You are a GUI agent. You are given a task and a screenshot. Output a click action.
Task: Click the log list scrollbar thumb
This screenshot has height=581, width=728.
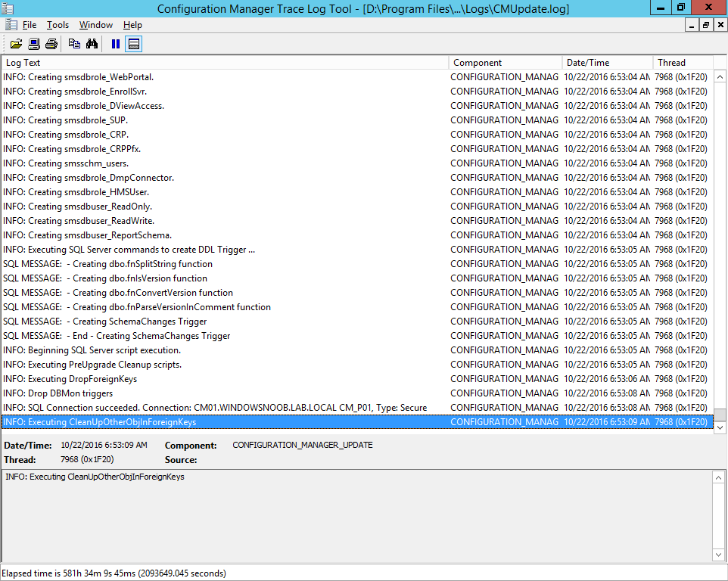pos(720,415)
